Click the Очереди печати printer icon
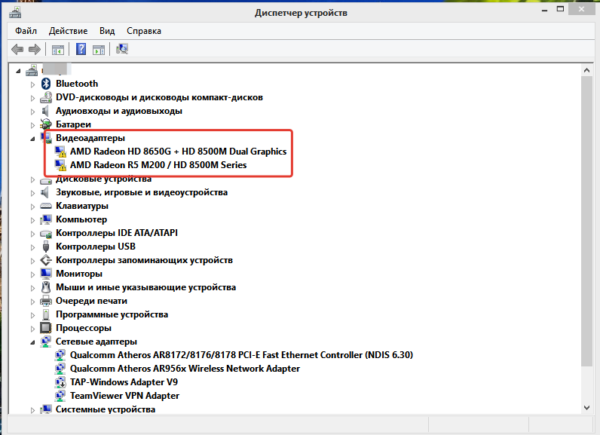This screenshot has width=600, height=435. [x=46, y=301]
